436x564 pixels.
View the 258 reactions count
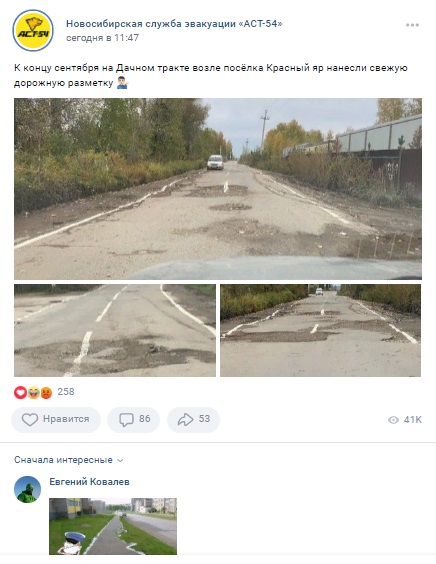[66, 392]
